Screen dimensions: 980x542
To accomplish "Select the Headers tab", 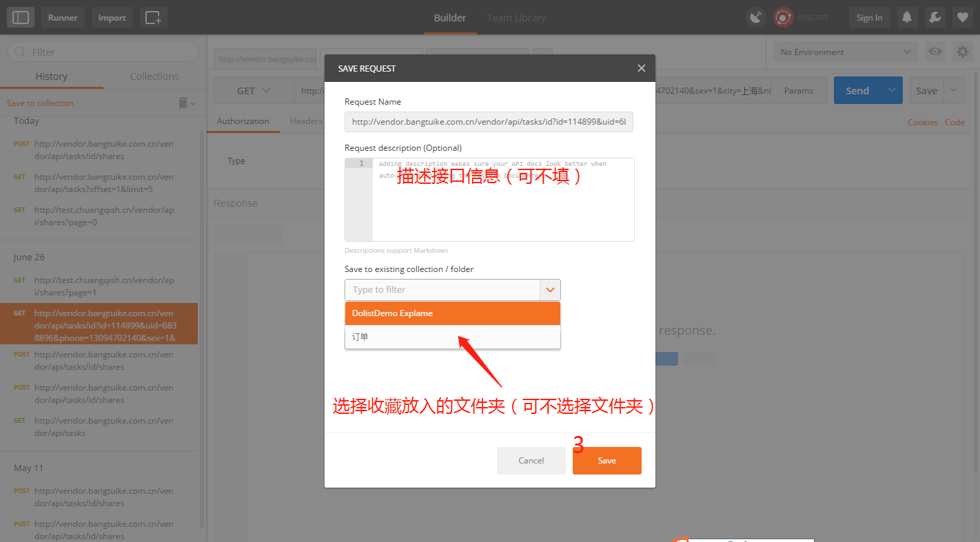I will pos(306,121).
